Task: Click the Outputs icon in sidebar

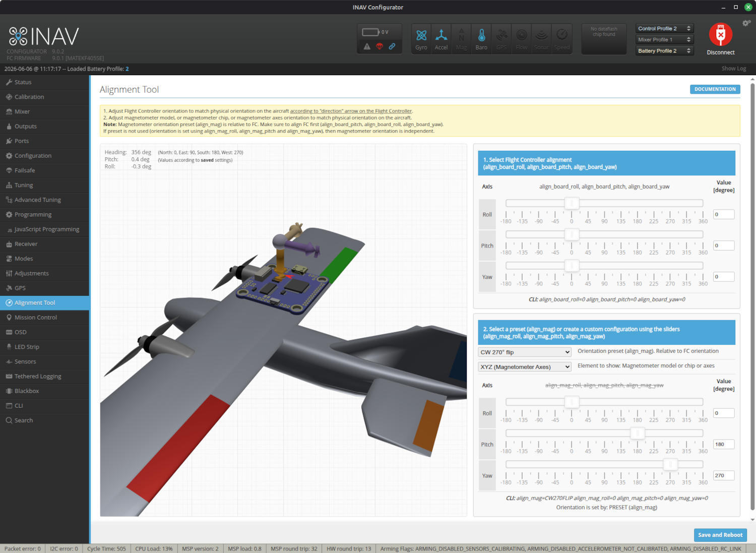Action: [x=9, y=127]
